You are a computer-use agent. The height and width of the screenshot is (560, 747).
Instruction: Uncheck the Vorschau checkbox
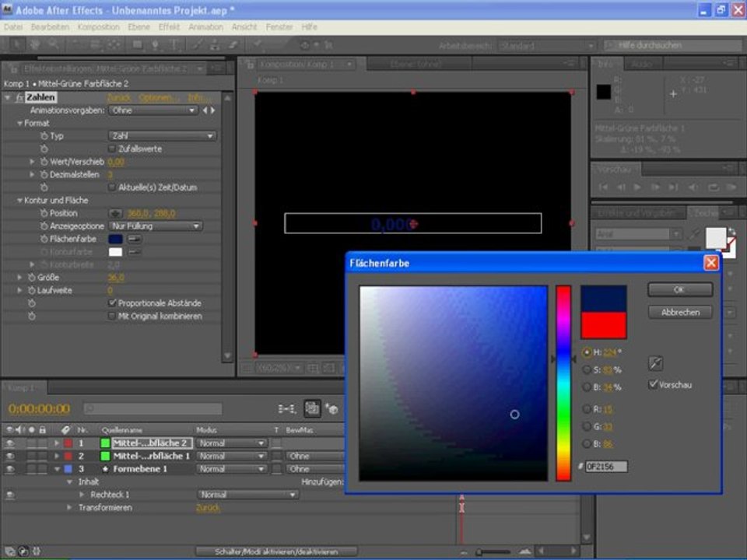pyautogui.click(x=653, y=384)
